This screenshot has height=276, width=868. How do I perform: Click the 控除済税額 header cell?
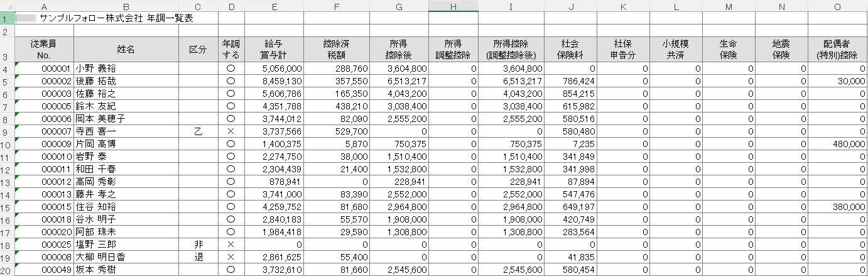click(337, 50)
